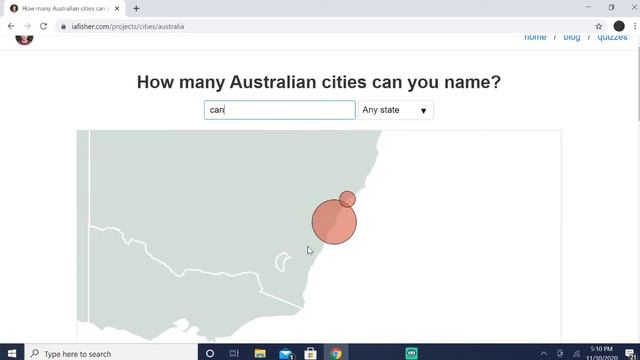The image size is (640, 360).
Task: Open network status tray icon
Action: tap(576, 353)
